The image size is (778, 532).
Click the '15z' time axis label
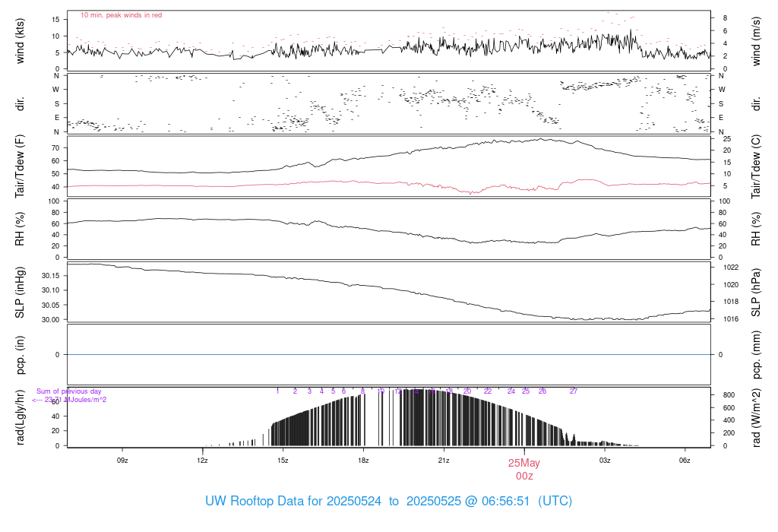coord(283,461)
